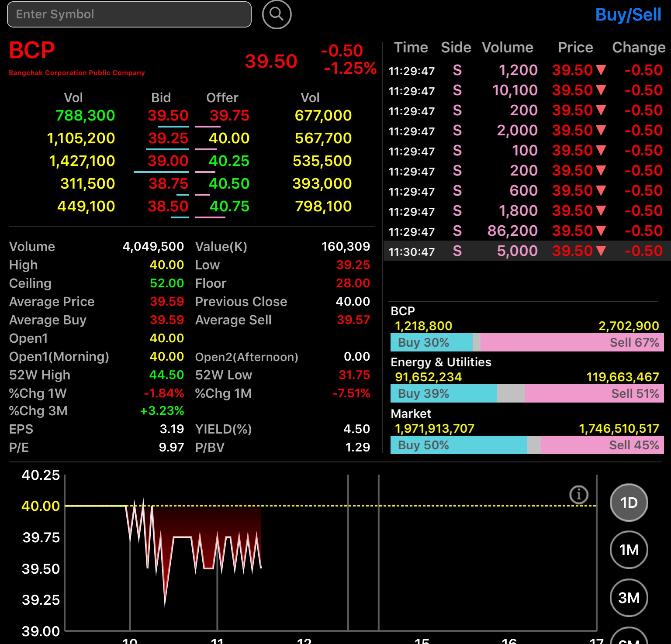The width and height of the screenshot is (671, 644).
Task: Click Bangchak Corporation Public Company name
Action: click(77, 73)
